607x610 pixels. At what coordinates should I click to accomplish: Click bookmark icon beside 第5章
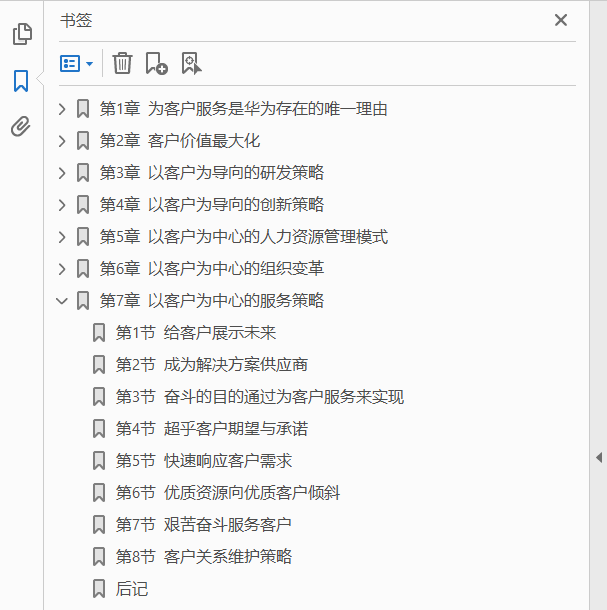(82, 237)
